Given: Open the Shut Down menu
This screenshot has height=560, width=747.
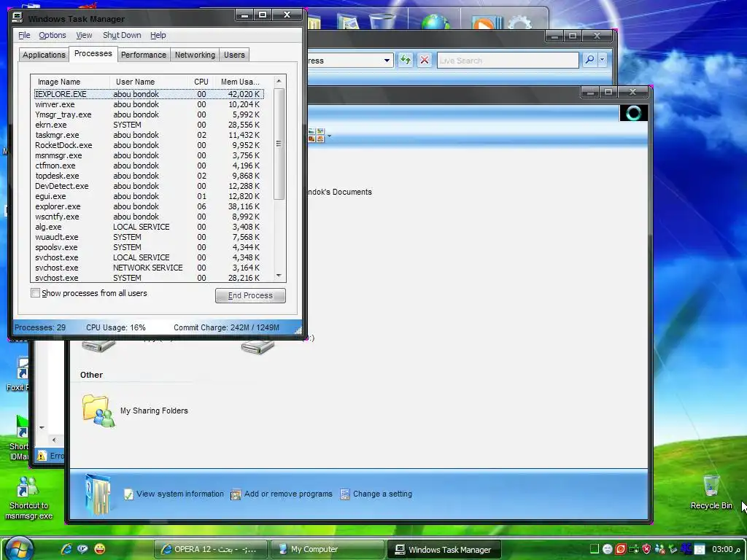Looking at the screenshot, I should [x=122, y=35].
